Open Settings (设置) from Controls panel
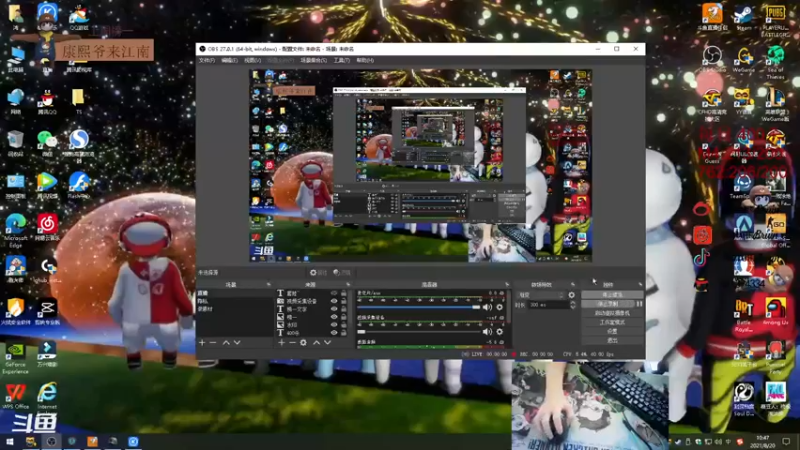 coord(612,331)
